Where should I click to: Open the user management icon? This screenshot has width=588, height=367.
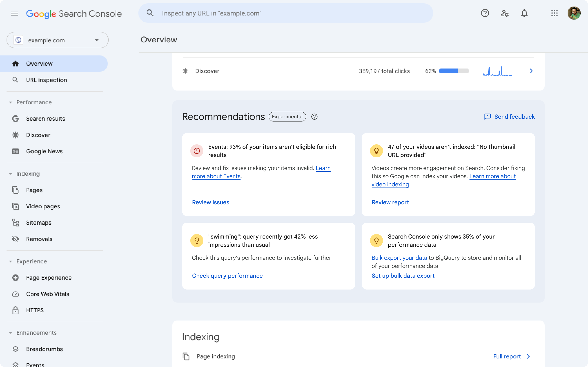(505, 13)
